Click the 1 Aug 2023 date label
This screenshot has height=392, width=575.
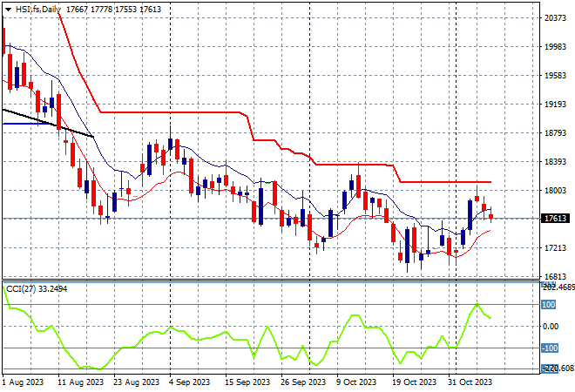point(23,382)
